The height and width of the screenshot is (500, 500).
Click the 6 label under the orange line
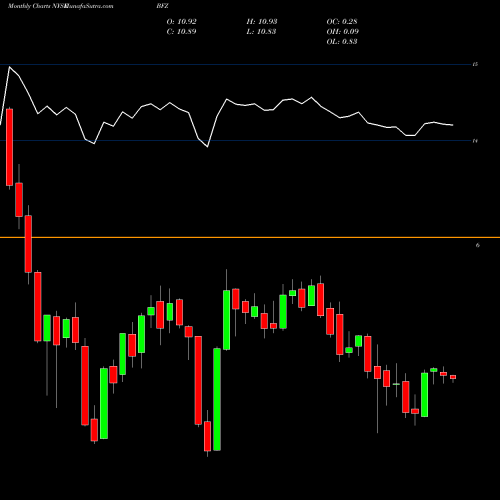(x=478, y=245)
